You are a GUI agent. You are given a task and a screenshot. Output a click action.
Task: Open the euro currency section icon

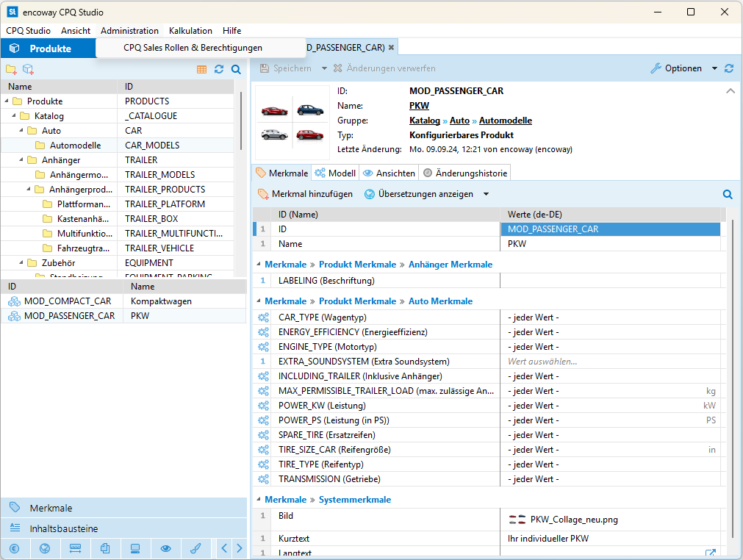coord(15,548)
